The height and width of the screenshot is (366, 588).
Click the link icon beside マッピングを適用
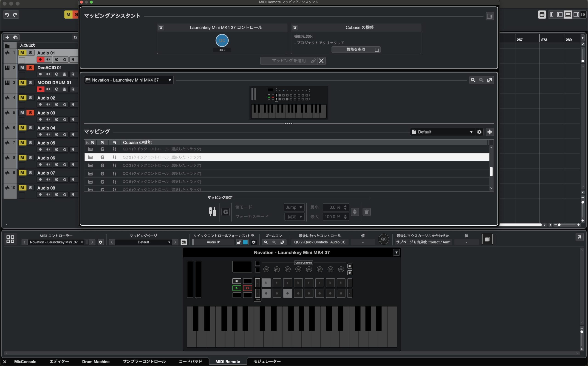(x=313, y=61)
